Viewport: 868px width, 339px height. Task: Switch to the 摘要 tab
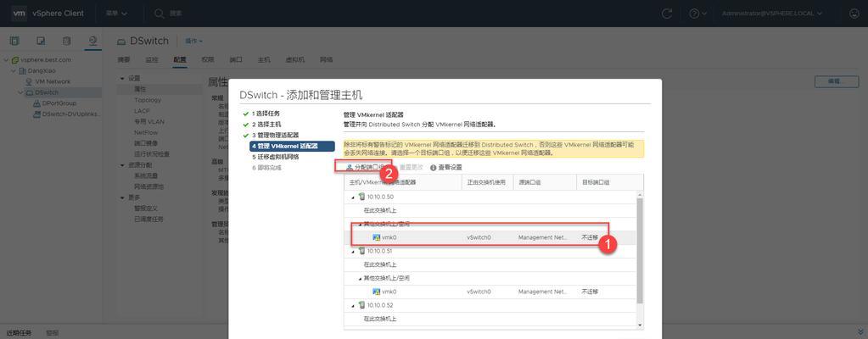(124, 59)
